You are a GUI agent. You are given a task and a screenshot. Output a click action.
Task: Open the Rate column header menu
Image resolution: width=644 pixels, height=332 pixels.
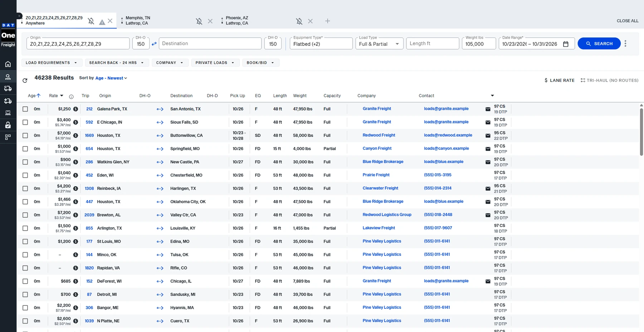tap(62, 96)
